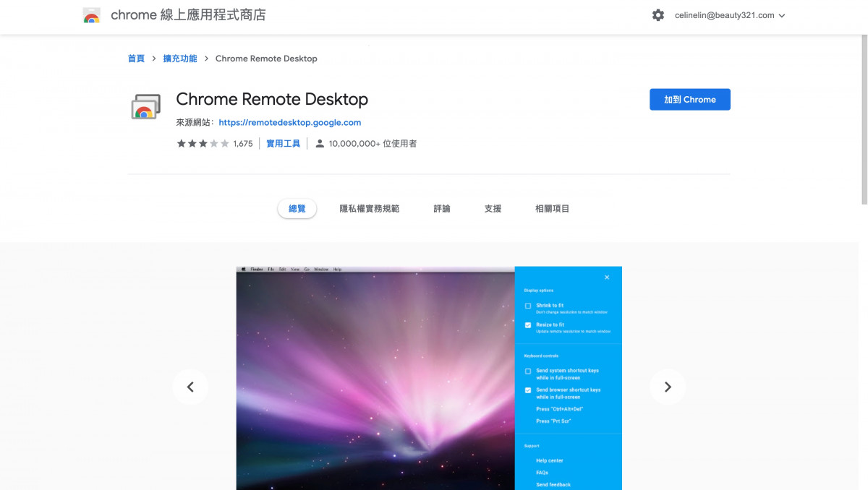868x490 pixels.
Task: Click Chrome Remote Desktop breadcrumb text
Action: point(266,59)
